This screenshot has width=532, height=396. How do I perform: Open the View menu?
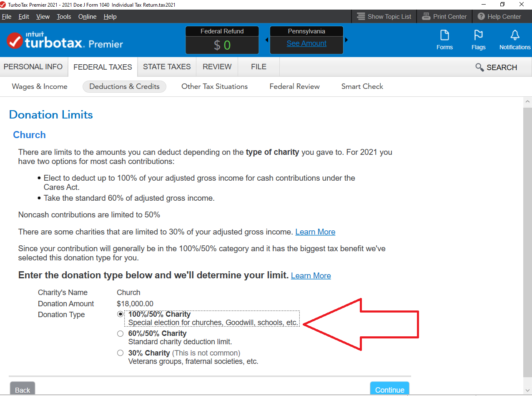(x=43, y=17)
